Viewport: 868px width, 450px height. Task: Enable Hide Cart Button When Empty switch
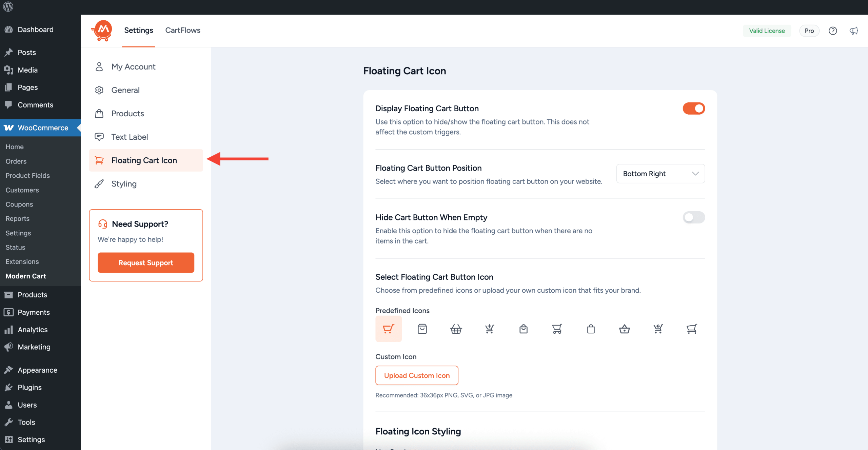[694, 217]
